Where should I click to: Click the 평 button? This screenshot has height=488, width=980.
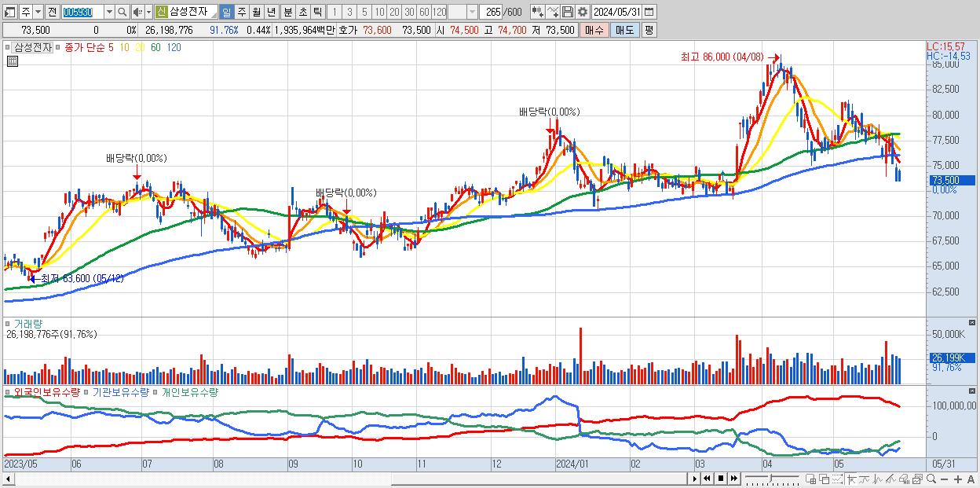649,30
